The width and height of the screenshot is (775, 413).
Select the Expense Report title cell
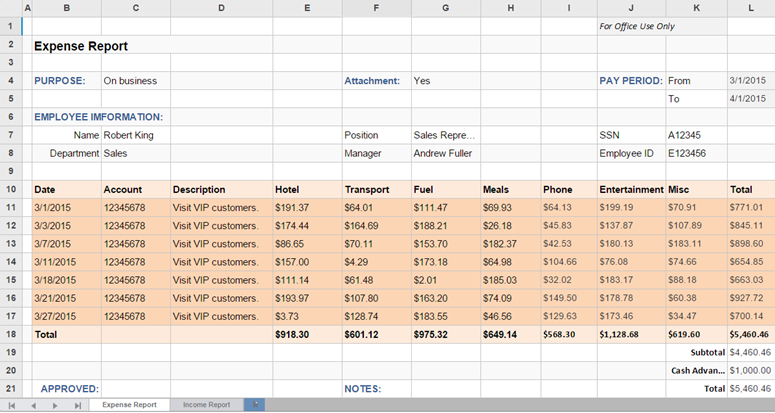(81, 45)
